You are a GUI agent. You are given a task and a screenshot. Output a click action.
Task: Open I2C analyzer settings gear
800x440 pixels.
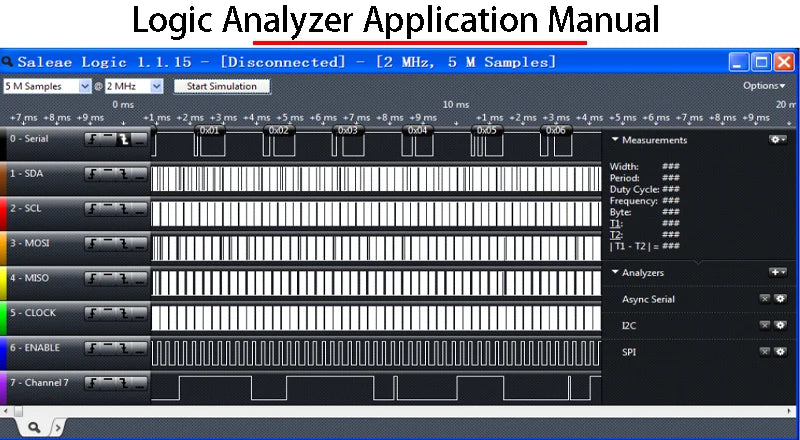(780, 325)
